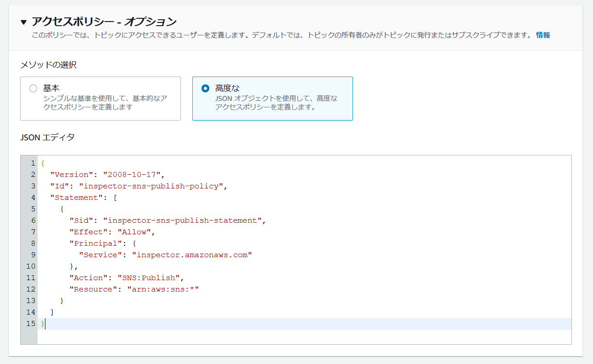Click the closing brace on line 15

(x=43, y=324)
